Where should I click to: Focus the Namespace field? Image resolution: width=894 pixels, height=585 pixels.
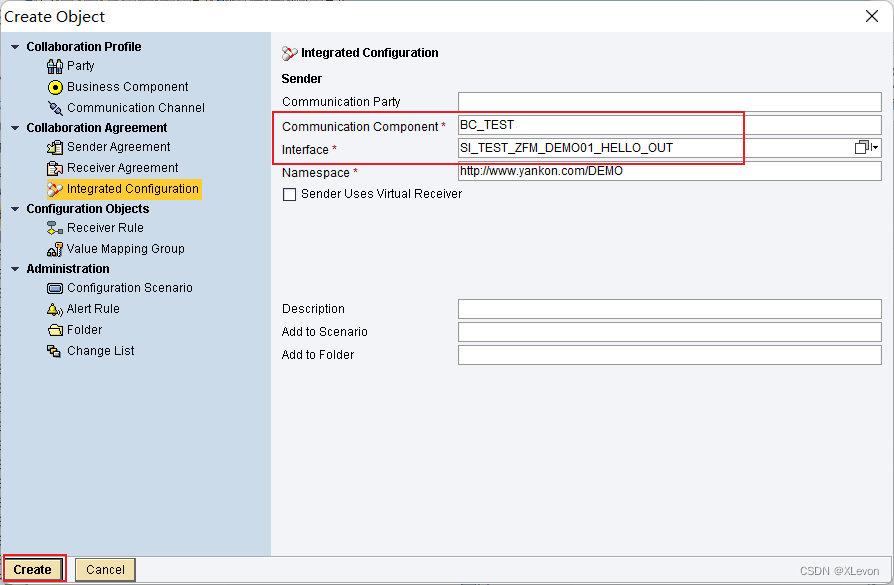(669, 171)
